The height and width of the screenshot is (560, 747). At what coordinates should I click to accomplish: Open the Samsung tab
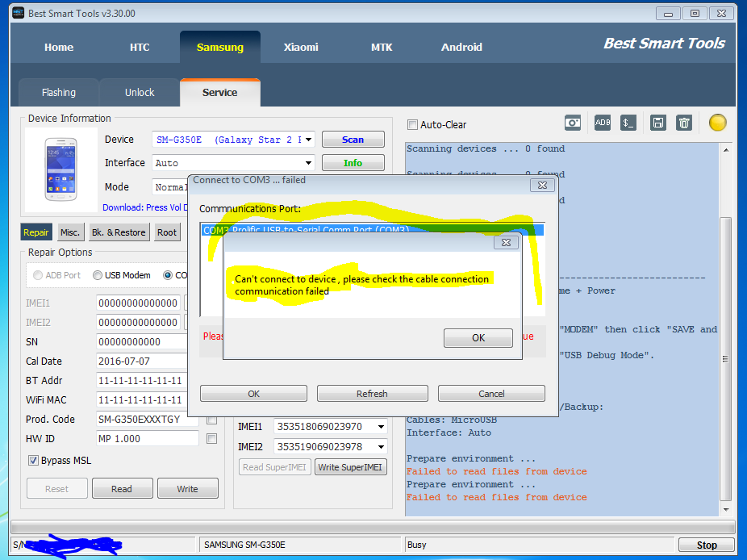pos(220,47)
